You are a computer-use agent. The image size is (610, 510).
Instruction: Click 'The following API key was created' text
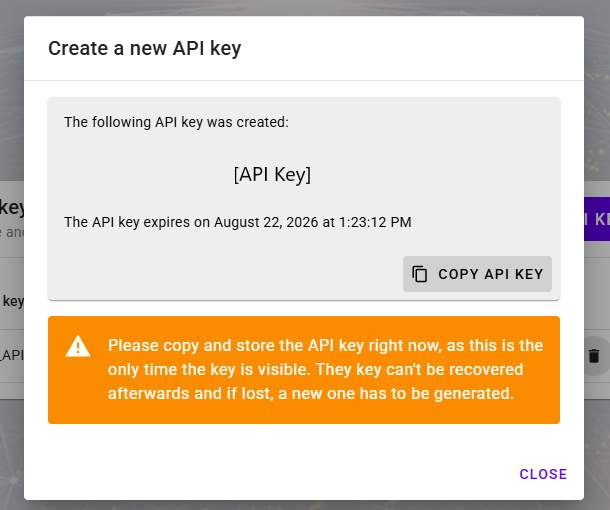coord(176,122)
